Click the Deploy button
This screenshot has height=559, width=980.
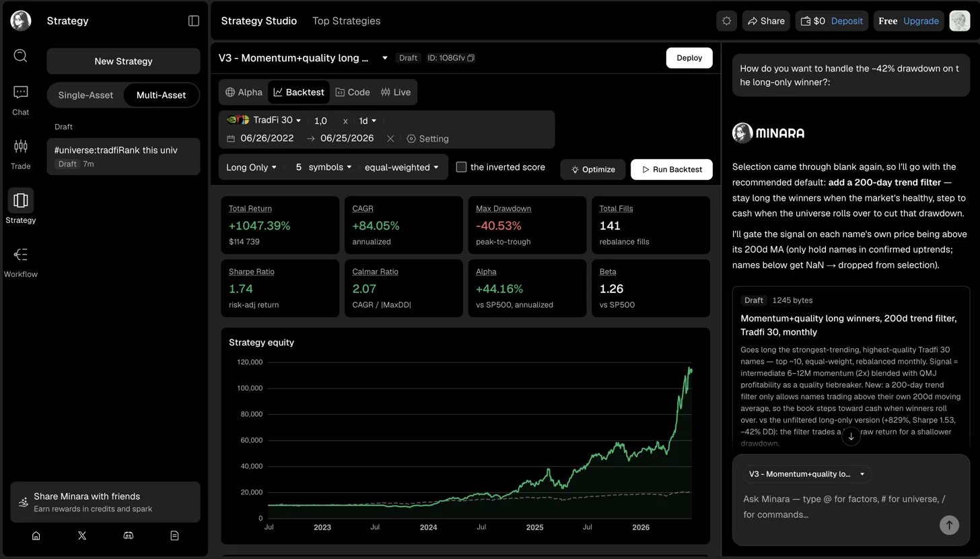pyautogui.click(x=689, y=58)
